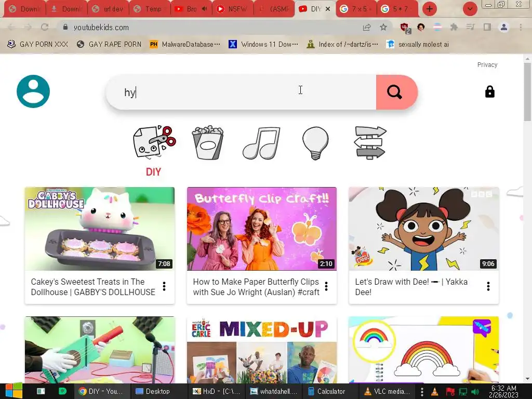
Task: Open the uBlock Origin extension icon
Action: click(x=405, y=28)
